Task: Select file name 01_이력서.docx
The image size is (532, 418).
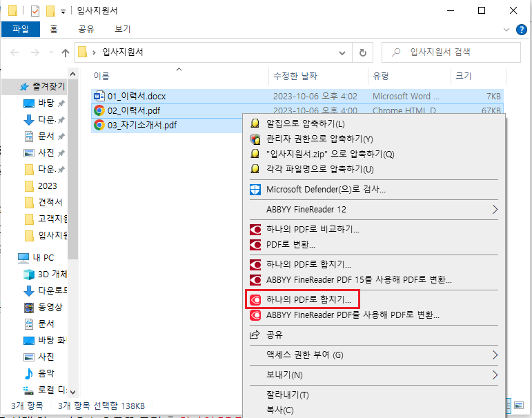Action: [137, 97]
